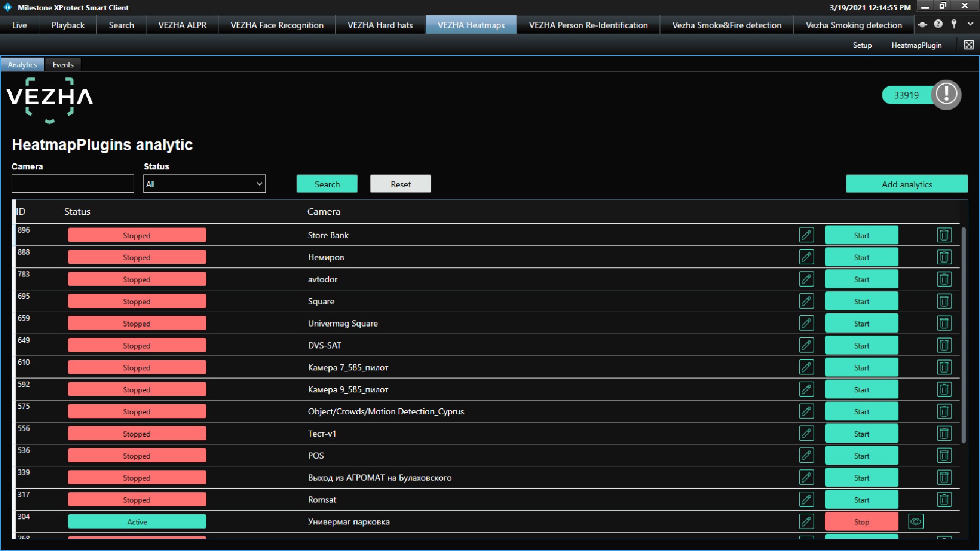The width and height of the screenshot is (980, 551).
Task: Open the Playback tab
Action: 68,25
